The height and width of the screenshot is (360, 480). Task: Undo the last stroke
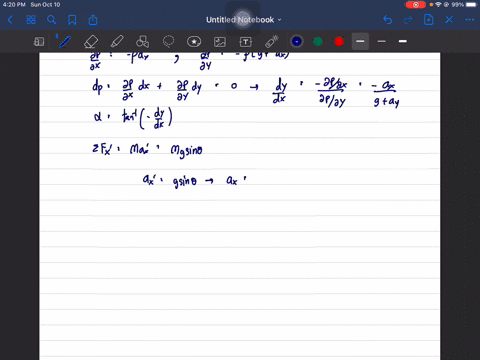coord(387,20)
